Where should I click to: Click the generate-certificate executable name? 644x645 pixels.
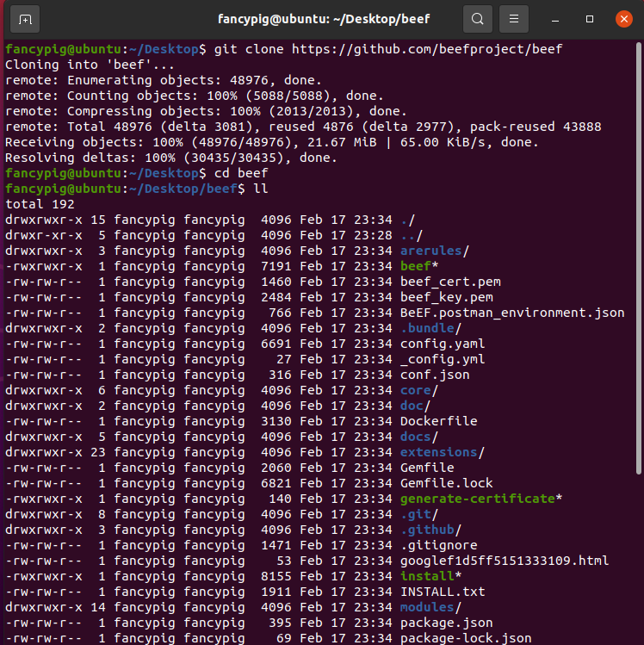coord(477,499)
